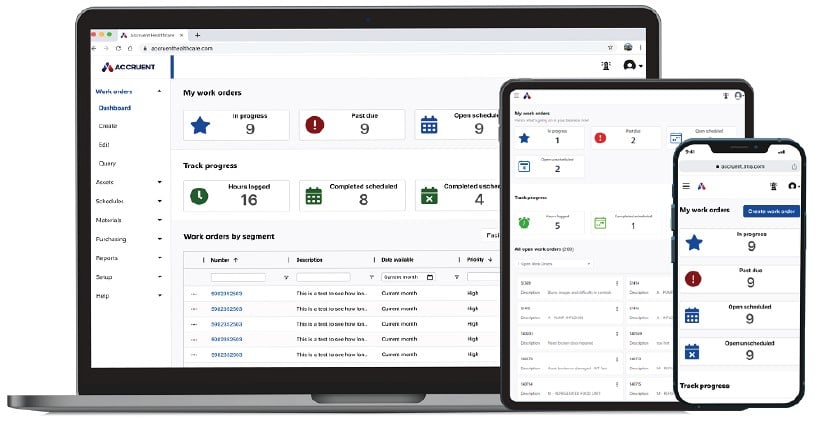The height and width of the screenshot is (429, 821).
Task: Select Create under Work orders
Action: [107, 126]
